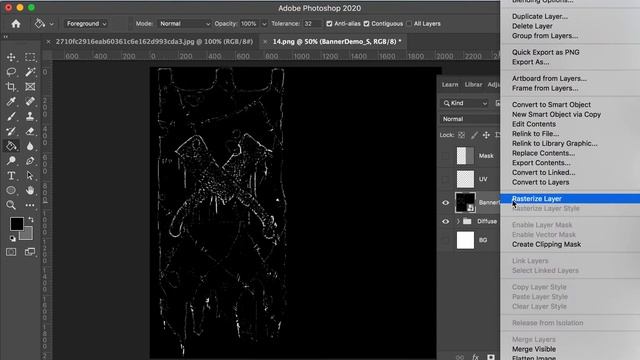Select the History Brush tool
The image size is (640, 360).
(11, 131)
